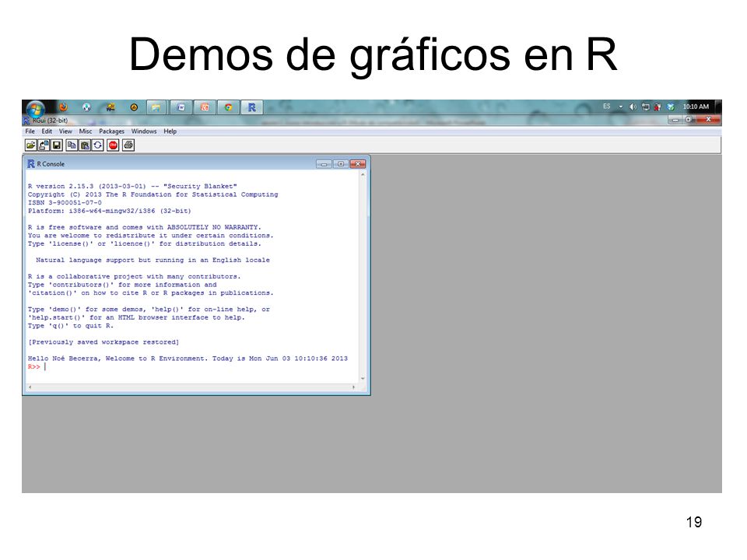Open the Help menu
747x560 pixels.
(170, 131)
